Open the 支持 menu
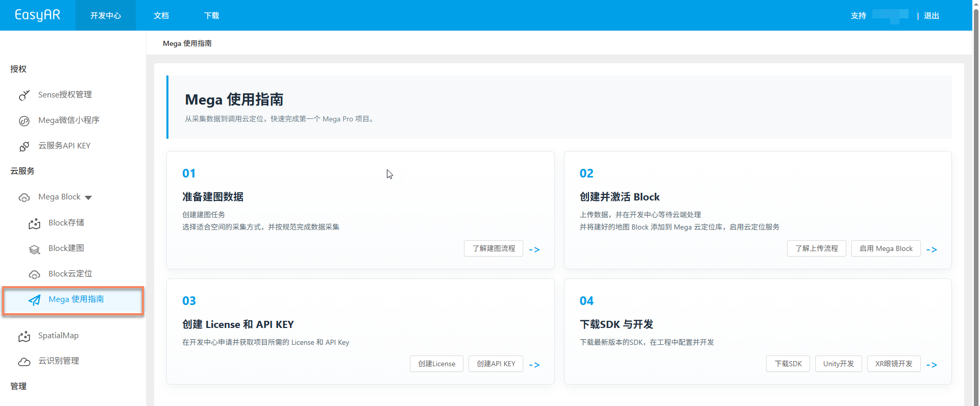 point(859,15)
